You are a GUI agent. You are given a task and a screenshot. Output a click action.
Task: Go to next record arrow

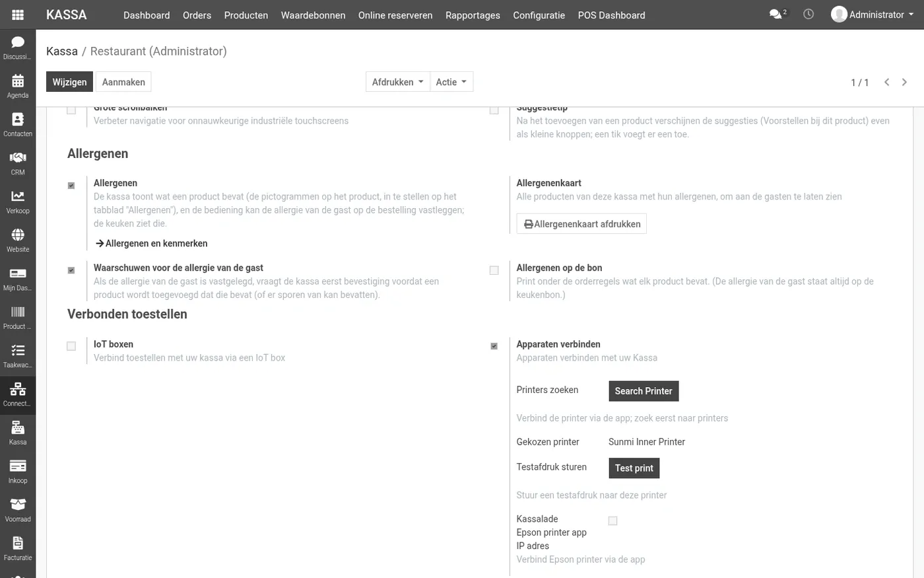click(904, 82)
